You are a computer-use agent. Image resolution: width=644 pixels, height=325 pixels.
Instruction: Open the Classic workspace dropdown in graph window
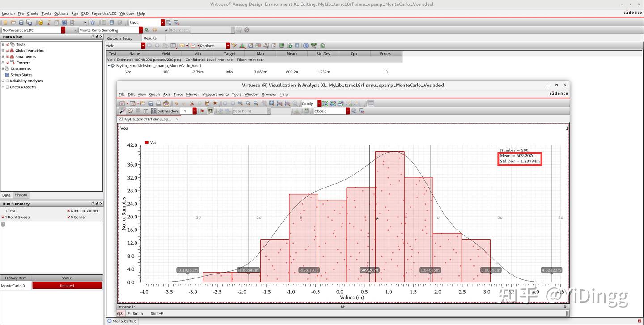pyautogui.click(x=347, y=111)
